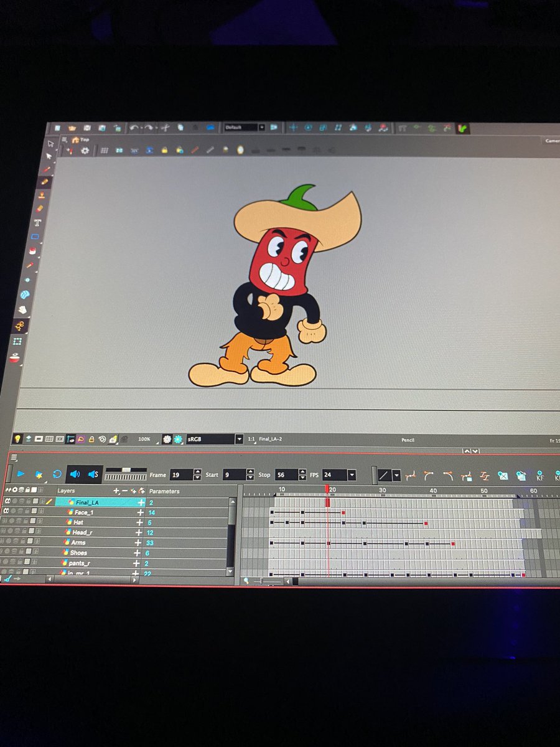The height and width of the screenshot is (747, 560).
Task: Click the Play button in timeline toolbar
Action: click(x=21, y=474)
